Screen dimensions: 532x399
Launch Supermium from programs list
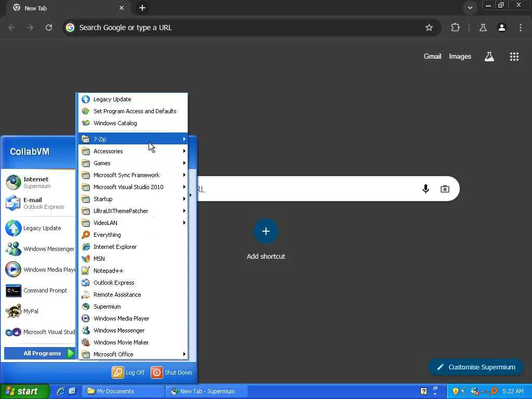133,307
